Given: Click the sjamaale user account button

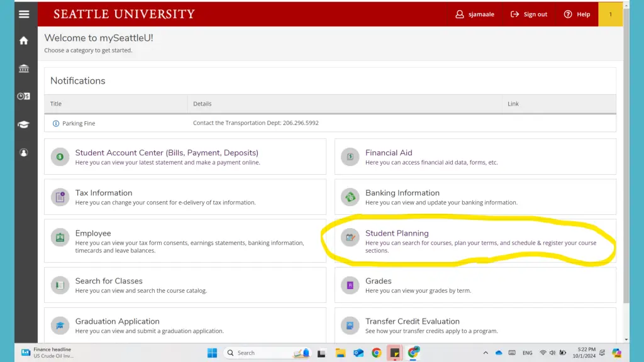Looking at the screenshot, I should (475, 14).
